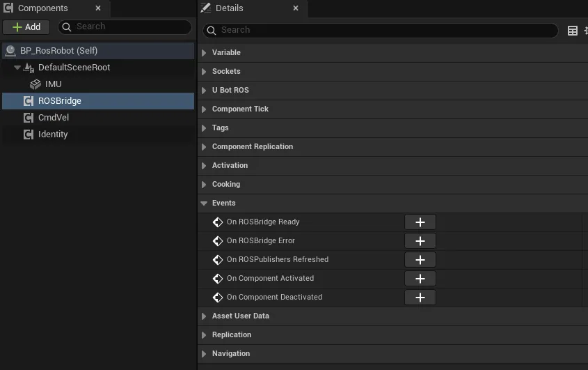This screenshot has width=588, height=370.
Task: Expand the Navigation section
Action: (204, 353)
